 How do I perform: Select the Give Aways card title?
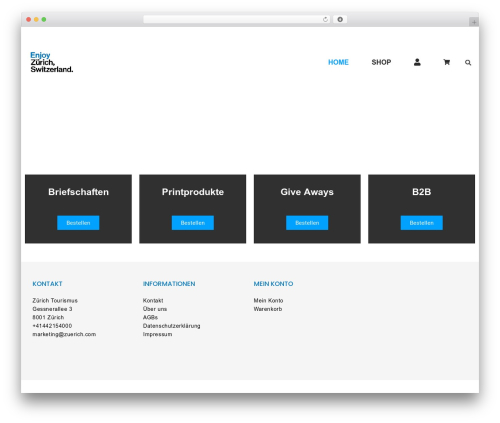point(307,192)
